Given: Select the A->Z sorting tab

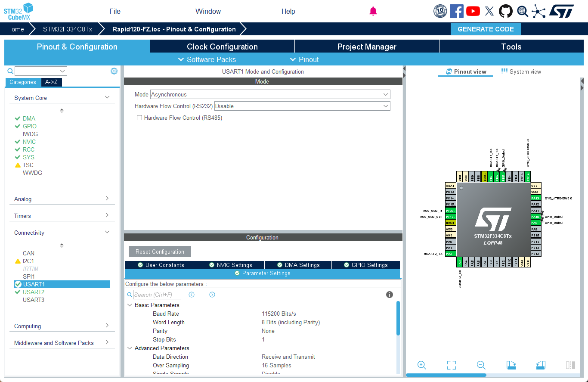Looking at the screenshot, I should [51, 82].
